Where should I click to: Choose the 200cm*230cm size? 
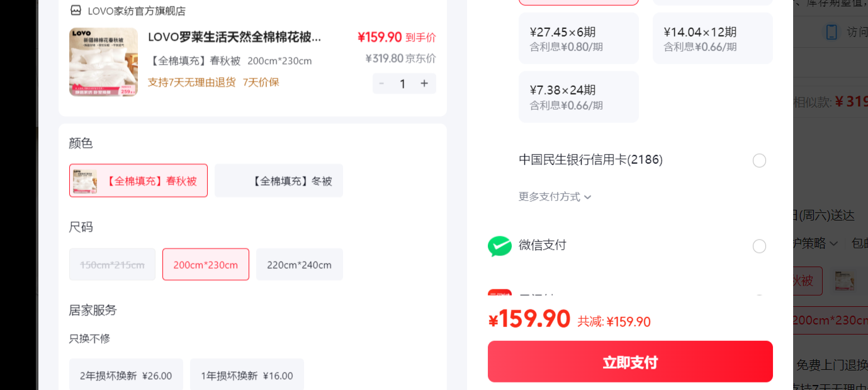pos(206,265)
